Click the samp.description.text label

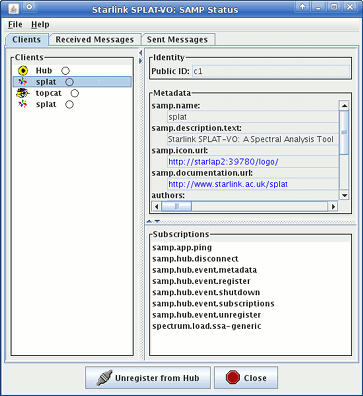tap(197, 128)
